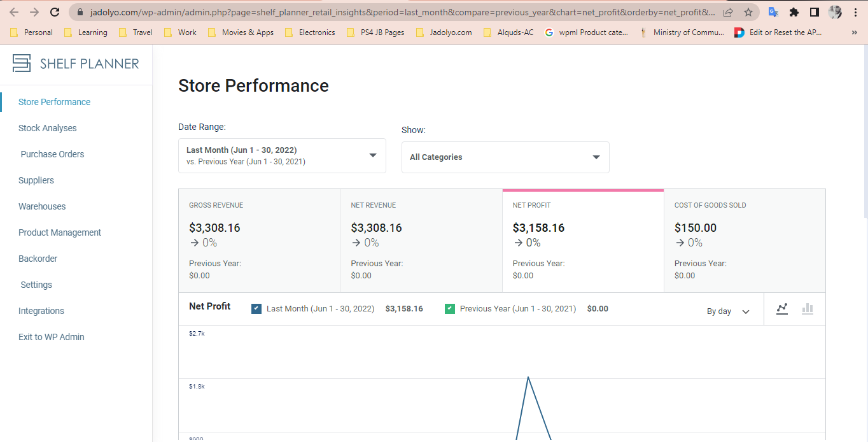Image resolution: width=868 pixels, height=442 pixels.
Task: Open Google Translate extension icon
Action: [x=773, y=12]
